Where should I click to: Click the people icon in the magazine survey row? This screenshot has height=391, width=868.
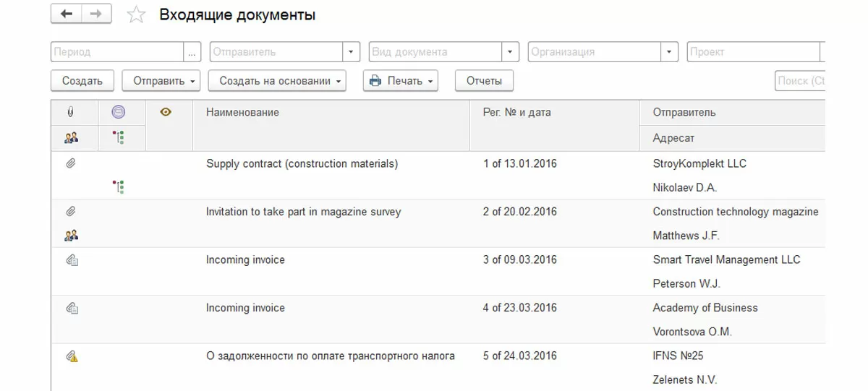71,236
